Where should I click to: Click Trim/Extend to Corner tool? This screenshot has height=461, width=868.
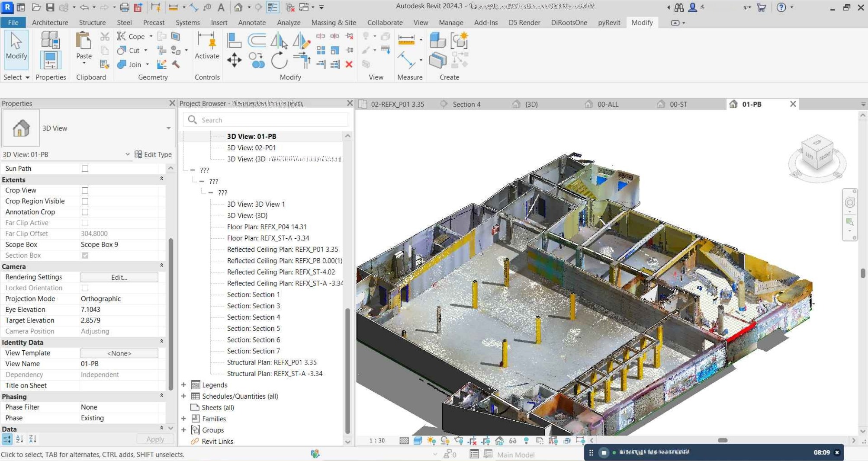click(x=301, y=60)
